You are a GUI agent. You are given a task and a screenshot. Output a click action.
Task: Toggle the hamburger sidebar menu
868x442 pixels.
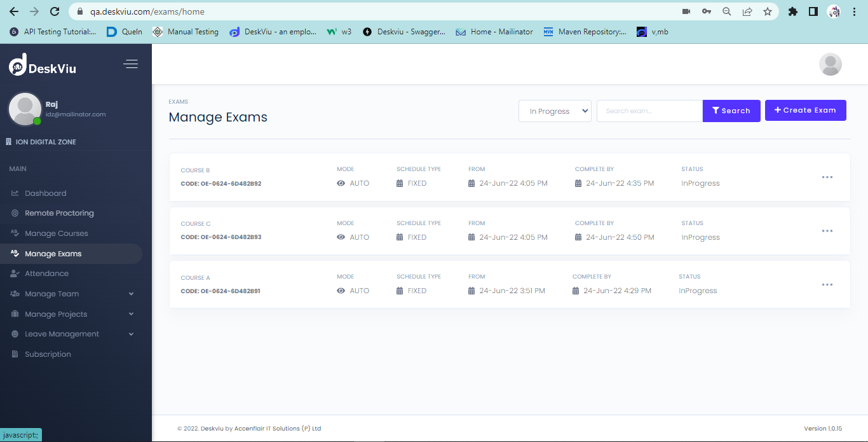pos(131,64)
